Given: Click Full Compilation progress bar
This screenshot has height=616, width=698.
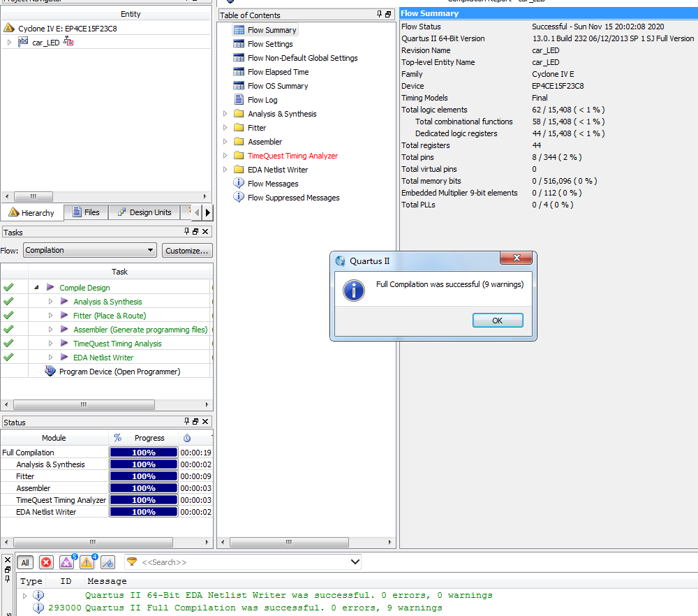Looking at the screenshot, I should point(143,453).
